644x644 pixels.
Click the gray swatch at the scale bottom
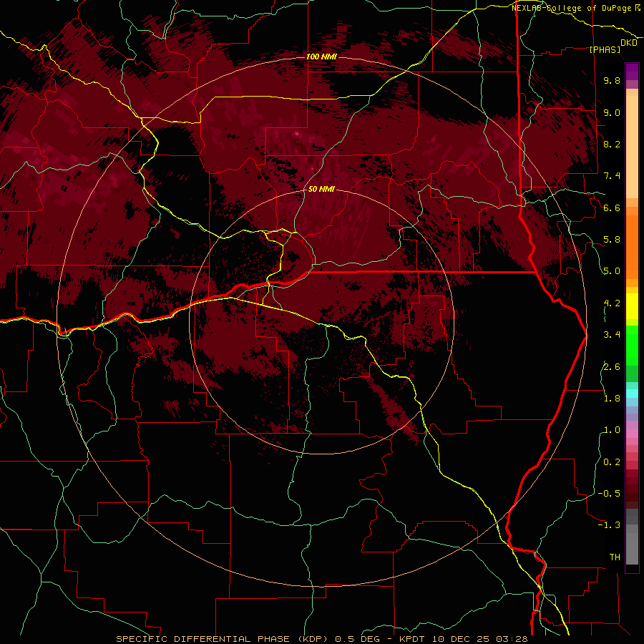point(632,548)
